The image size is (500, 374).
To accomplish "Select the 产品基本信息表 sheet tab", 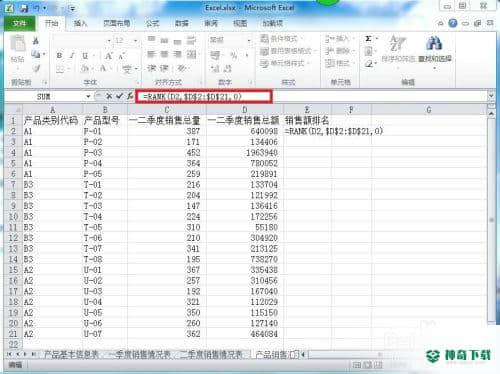I will tap(71, 355).
